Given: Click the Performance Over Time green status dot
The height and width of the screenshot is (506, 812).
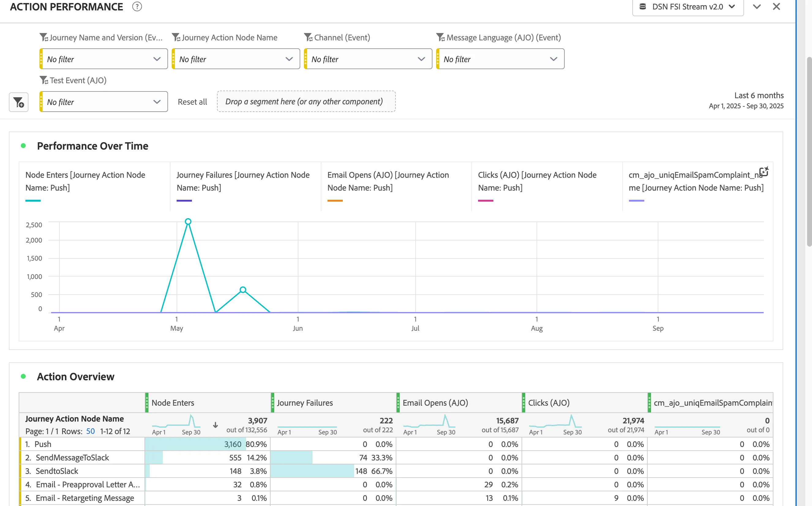Looking at the screenshot, I should tap(23, 146).
